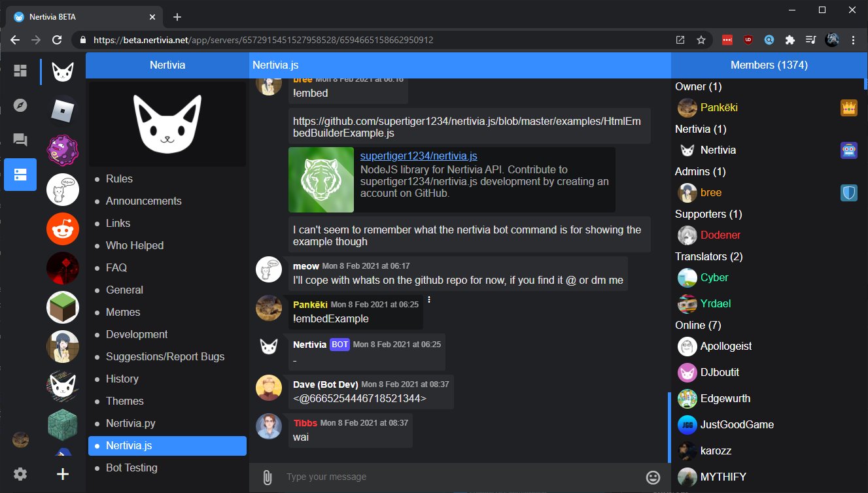Click the tiger thumbnail in the GitHub embed
The image size is (868, 493).
point(321,180)
